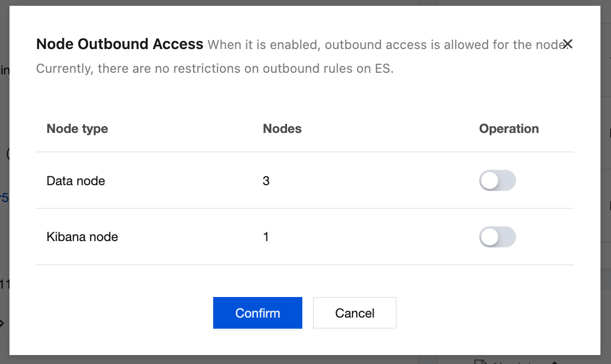Click the document icon below the dialog
Screen dimensions: 611x364
coord(480,361)
